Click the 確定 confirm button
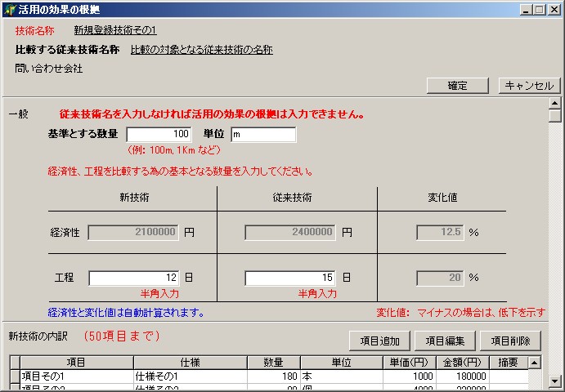 [x=457, y=86]
